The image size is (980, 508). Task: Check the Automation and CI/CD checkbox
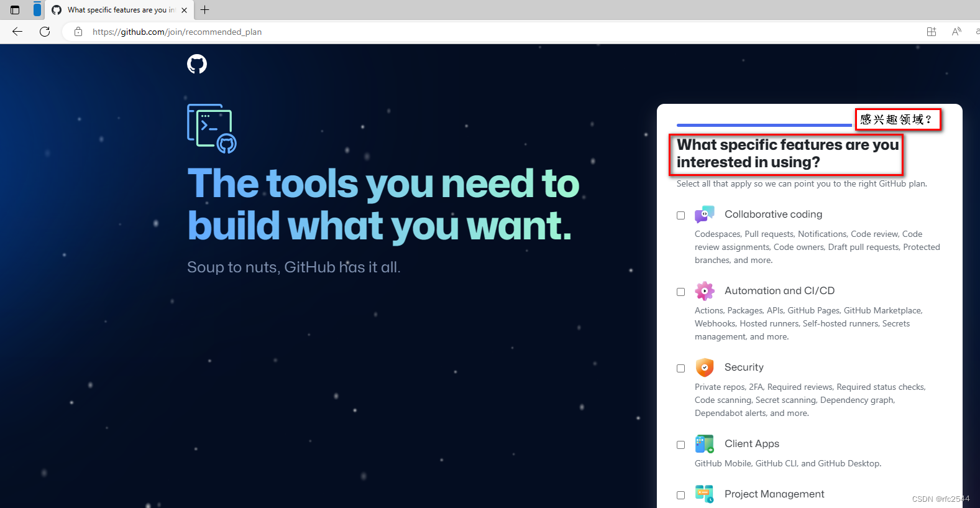tap(680, 292)
